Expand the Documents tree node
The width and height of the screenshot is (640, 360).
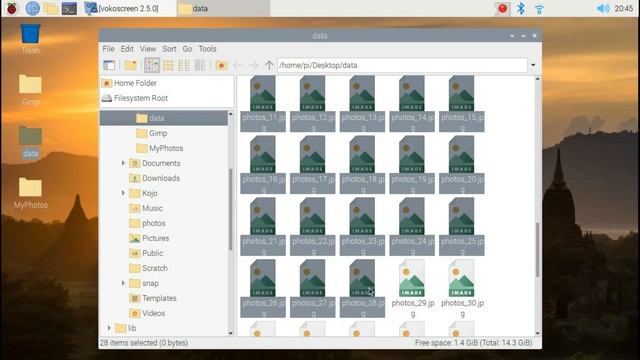point(123,163)
